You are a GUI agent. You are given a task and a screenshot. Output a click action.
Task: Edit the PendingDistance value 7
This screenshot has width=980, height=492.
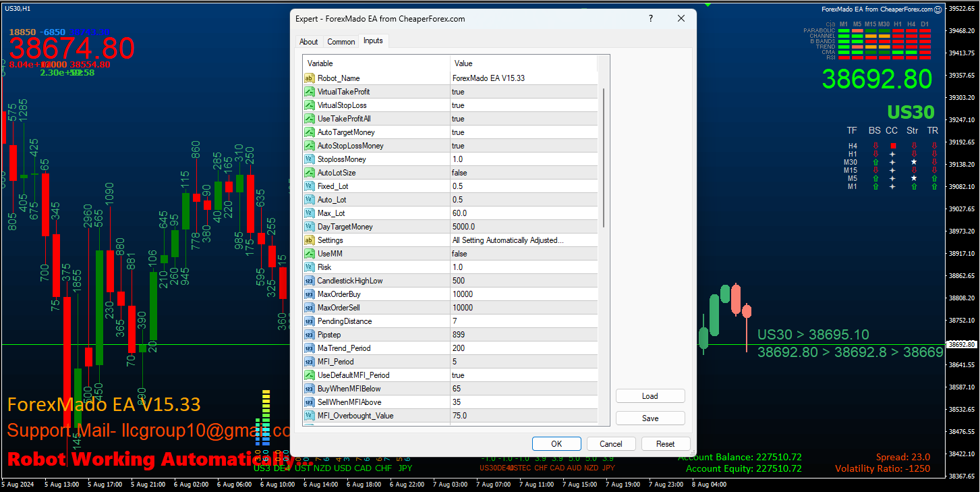524,321
